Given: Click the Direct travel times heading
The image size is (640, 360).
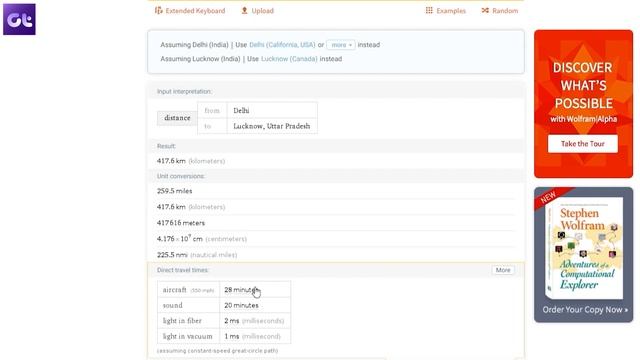Looking at the screenshot, I should [x=182, y=270].
